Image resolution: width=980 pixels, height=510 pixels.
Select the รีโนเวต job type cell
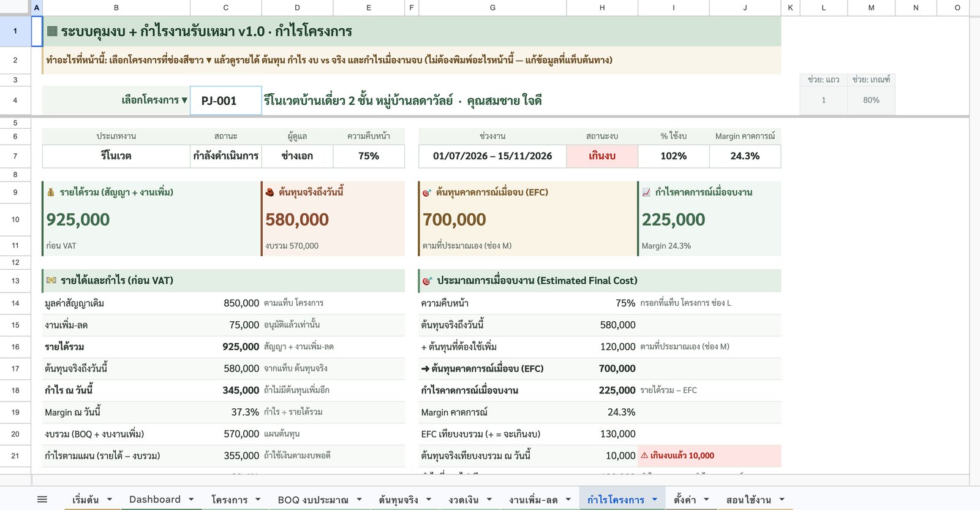point(116,156)
